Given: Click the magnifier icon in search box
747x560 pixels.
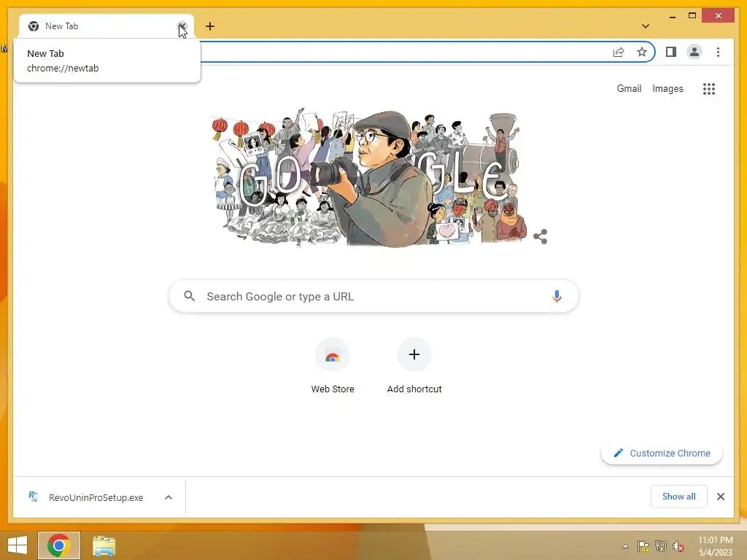Looking at the screenshot, I should (189, 296).
